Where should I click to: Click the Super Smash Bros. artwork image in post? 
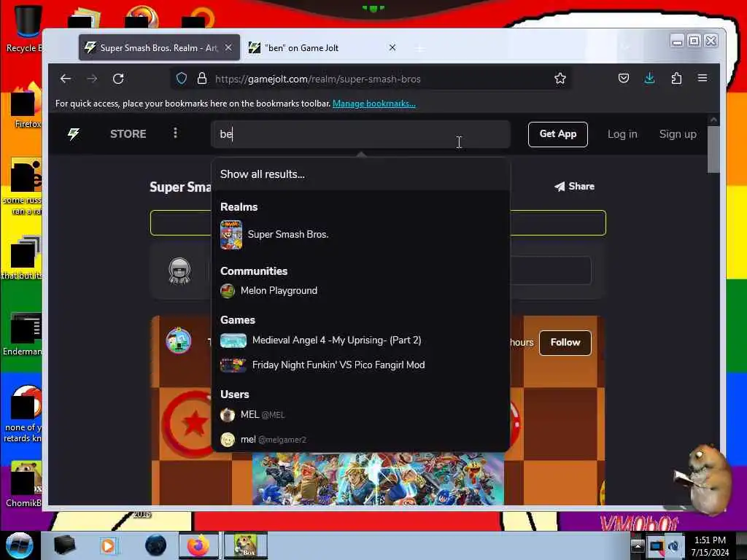(378, 478)
